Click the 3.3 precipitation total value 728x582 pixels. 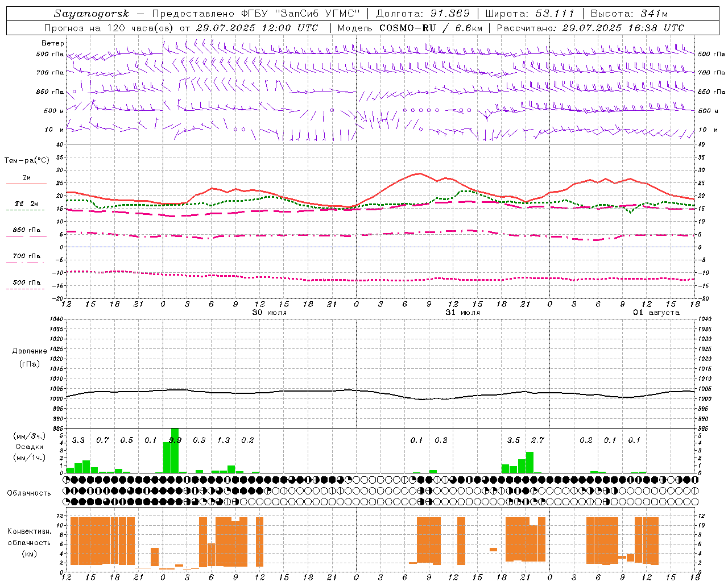tap(78, 440)
